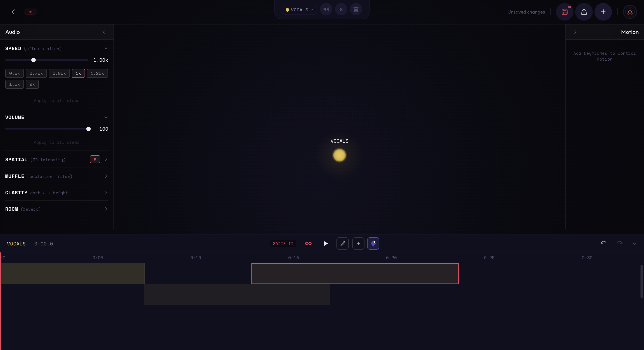Viewport: 644px width, 350px height.
Task: Play the timeline
Action: point(326,244)
